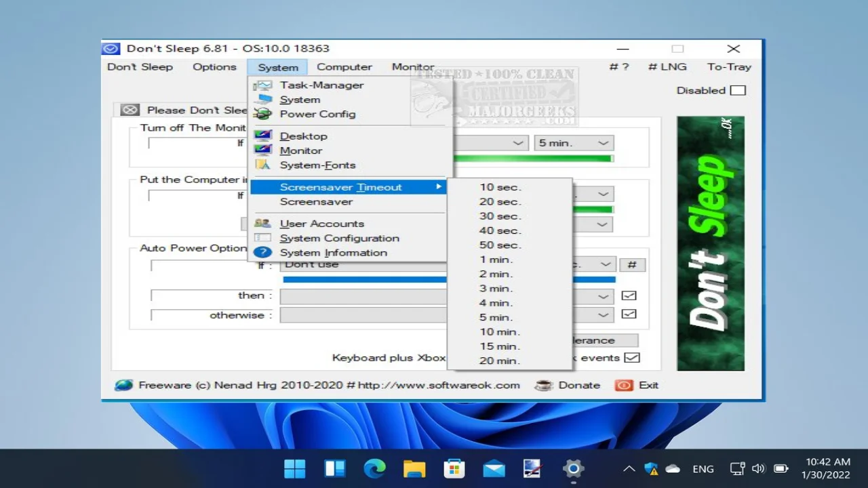The image size is (868, 488).
Task: Toggle the checkbox on the otherwise row
Action: [629, 314]
